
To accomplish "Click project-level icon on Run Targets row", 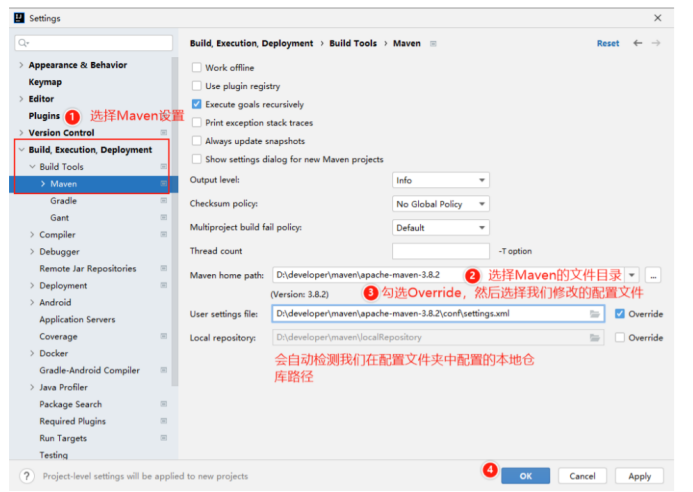I will click(x=164, y=438).
